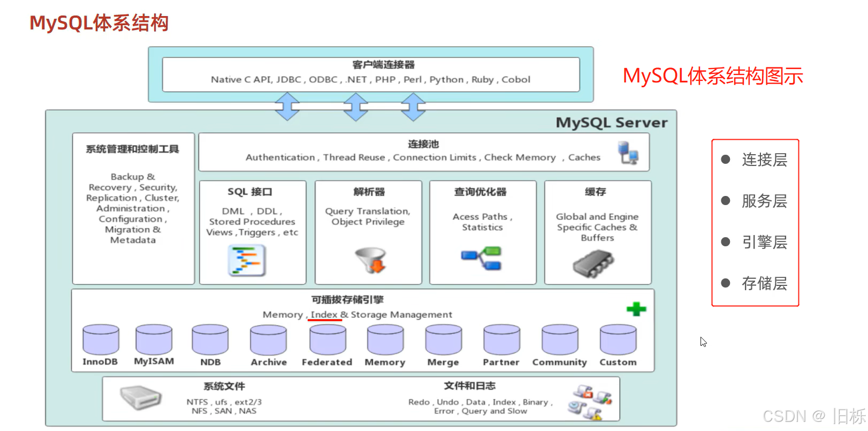This screenshot has width=868, height=431.
Task: Click the '系统文件' heading
Action: point(224,386)
